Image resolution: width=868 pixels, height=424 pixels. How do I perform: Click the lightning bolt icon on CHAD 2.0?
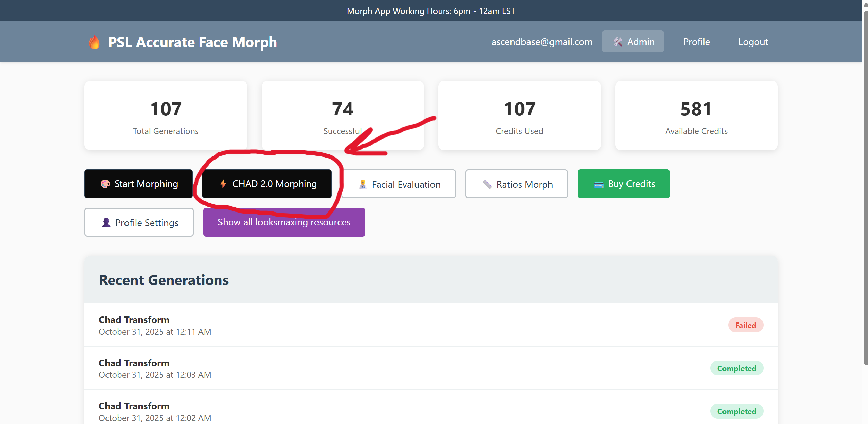tap(223, 184)
